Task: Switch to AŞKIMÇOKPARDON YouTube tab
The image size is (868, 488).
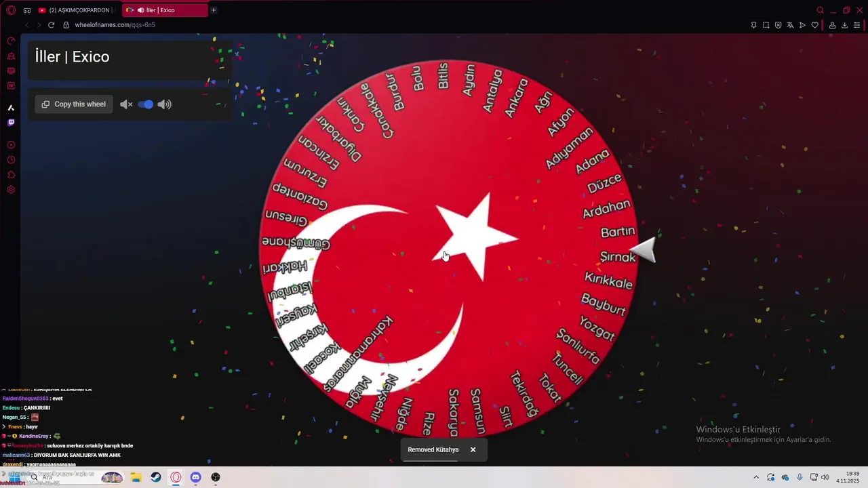Action: coord(75,10)
